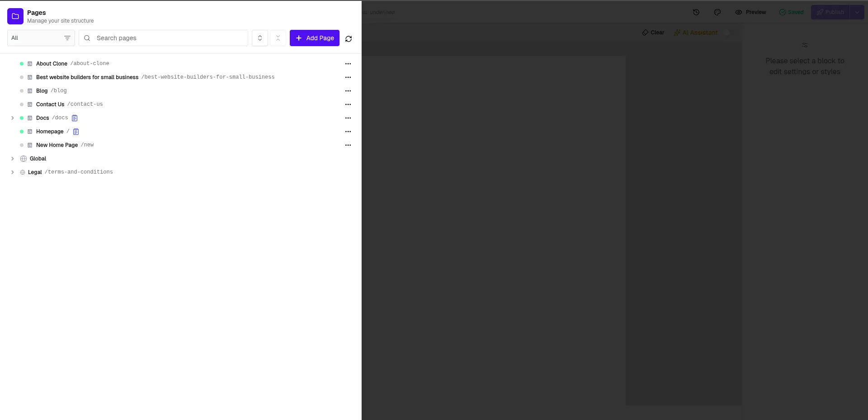Viewport: 868px width, 420px height.
Task: Open more options for New Home Page
Action: click(348, 145)
